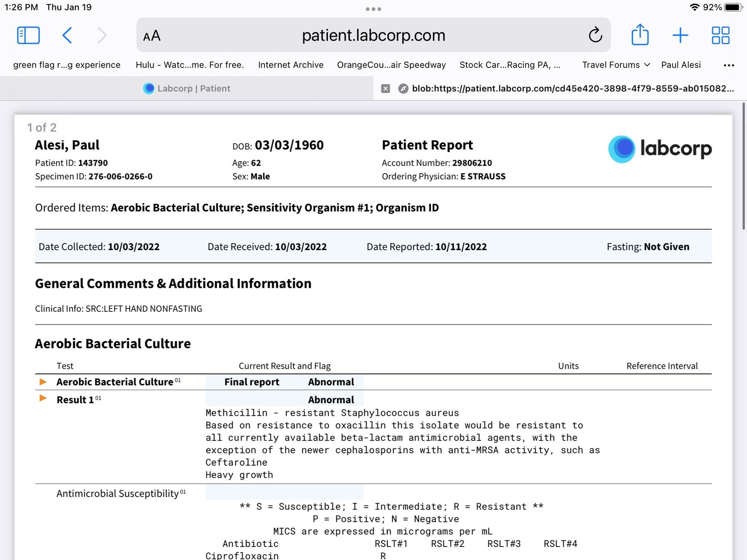The height and width of the screenshot is (560, 747).
Task: Tap the three-dot multitasking control
Action: [373, 9]
